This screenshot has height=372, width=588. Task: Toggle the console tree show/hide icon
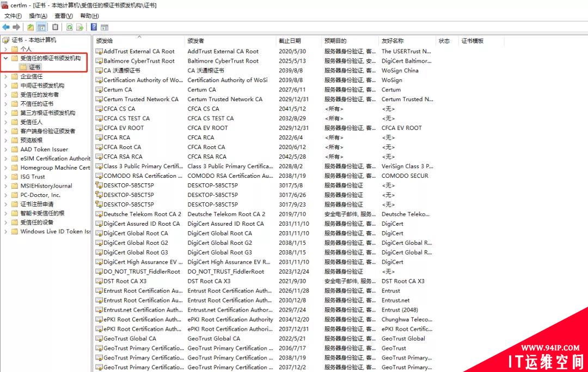(41, 27)
